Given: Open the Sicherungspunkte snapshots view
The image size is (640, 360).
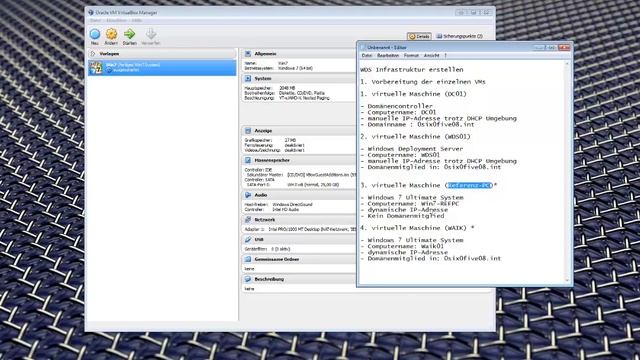Looking at the screenshot, I should click(459, 36).
